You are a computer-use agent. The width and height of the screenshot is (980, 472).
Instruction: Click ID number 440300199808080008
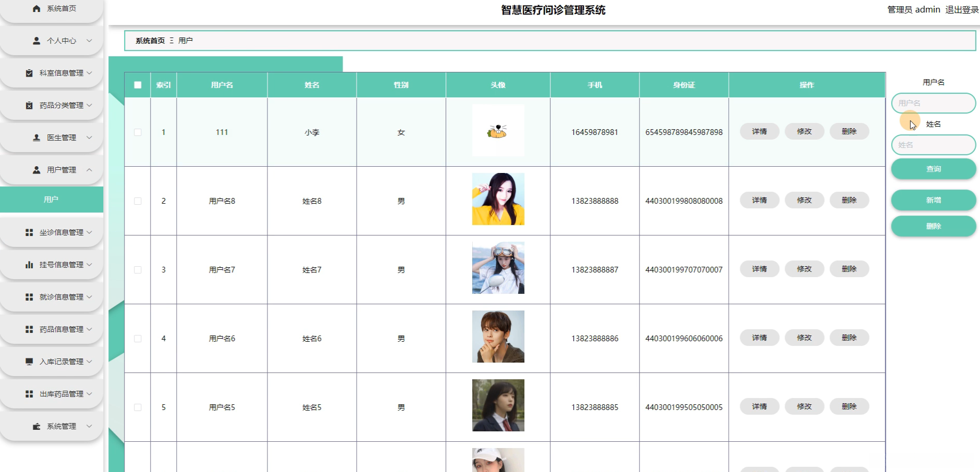pyautogui.click(x=684, y=201)
